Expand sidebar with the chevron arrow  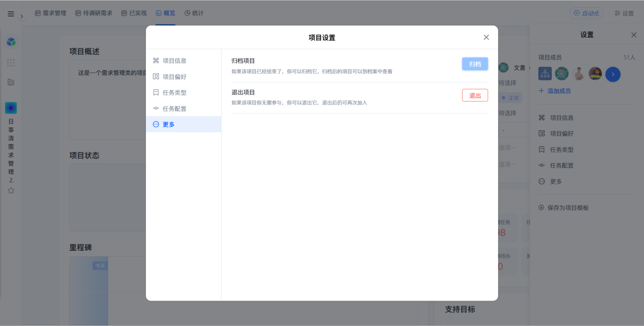tap(21, 16)
